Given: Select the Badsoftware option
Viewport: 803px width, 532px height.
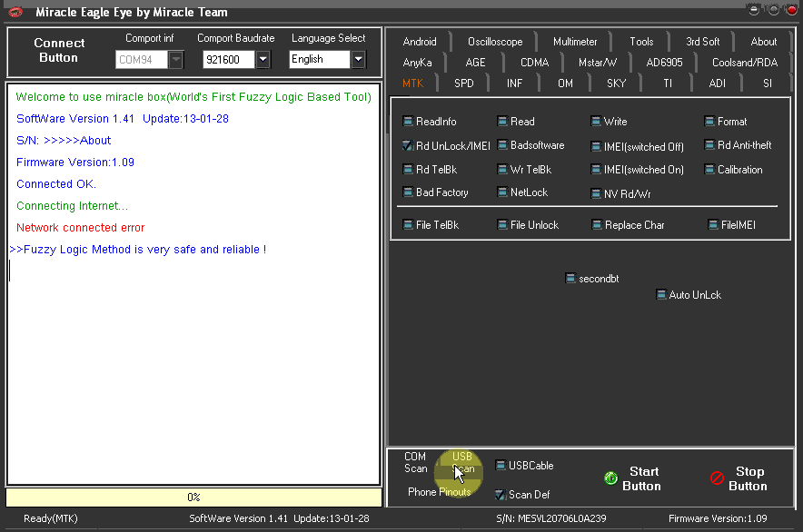Looking at the screenshot, I should coord(530,145).
